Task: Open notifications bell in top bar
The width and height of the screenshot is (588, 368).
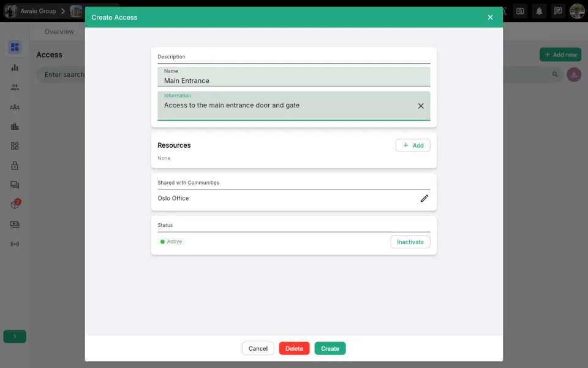Action: coord(539,11)
